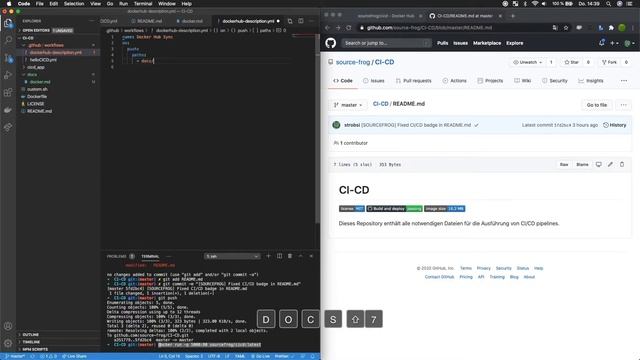Viewport: 640px width, 360px height.
Task: Expand OPEN EDITORS section in Explorer
Action: [36, 30]
